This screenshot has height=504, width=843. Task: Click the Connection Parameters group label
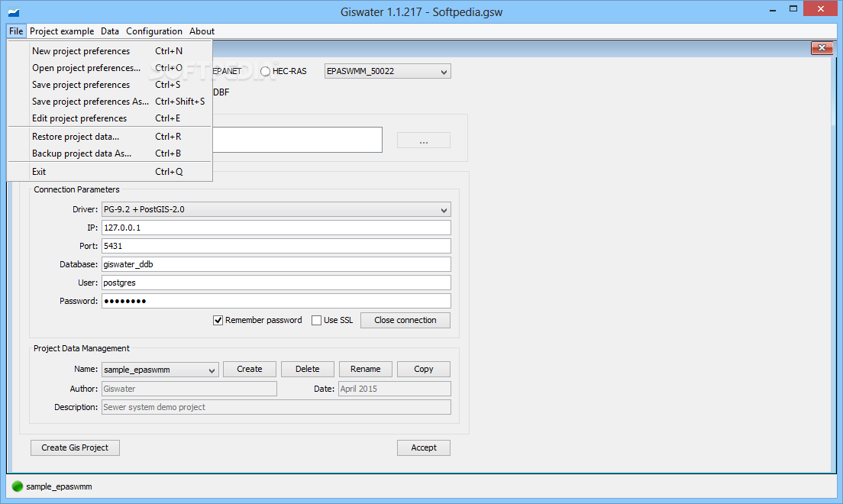[76, 189]
